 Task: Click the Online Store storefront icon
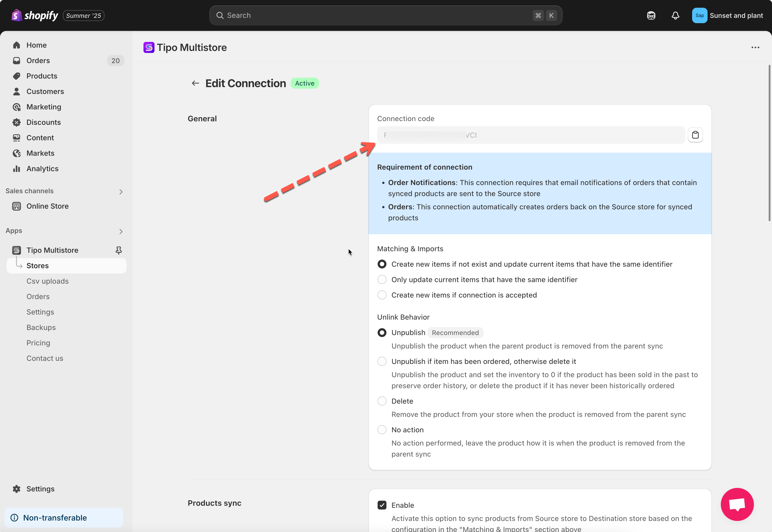pyautogui.click(x=16, y=206)
